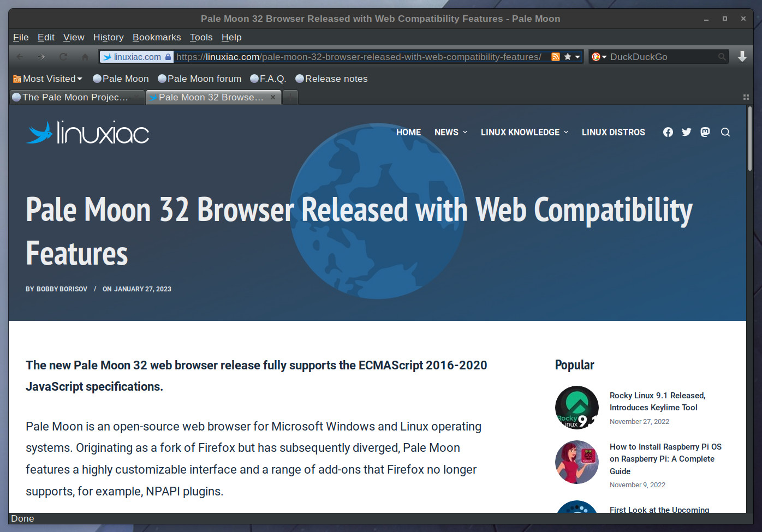Viewport: 762px width, 532px height.
Task: Open the address bar history dropdown arrow
Action: click(x=578, y=57)
